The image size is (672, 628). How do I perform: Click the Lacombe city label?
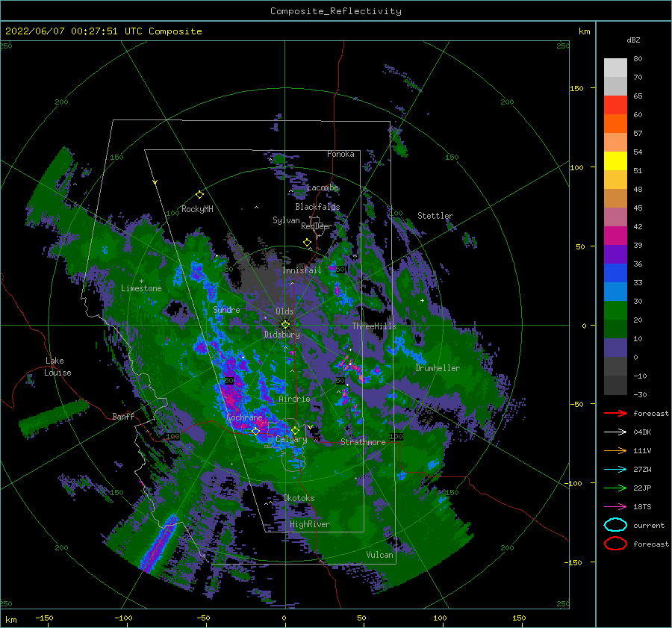323,187
